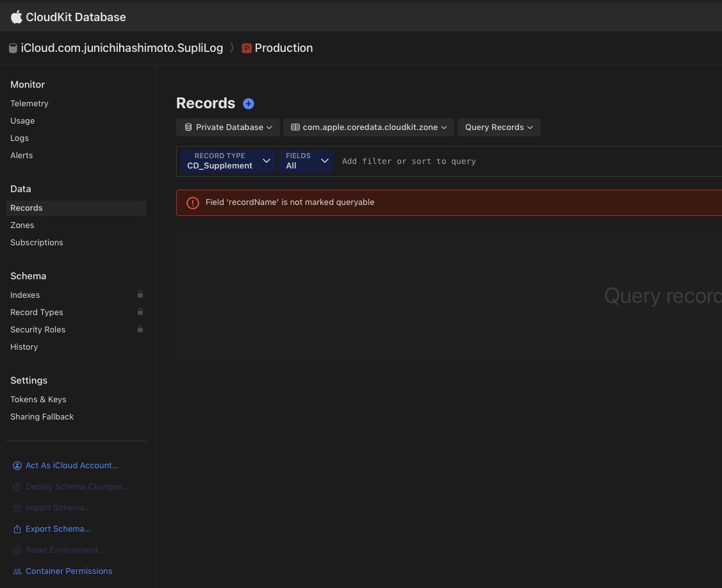The image size is (722, 588).
Task: Click Act As iCloud Account link
Action: [x=72, y=466]
